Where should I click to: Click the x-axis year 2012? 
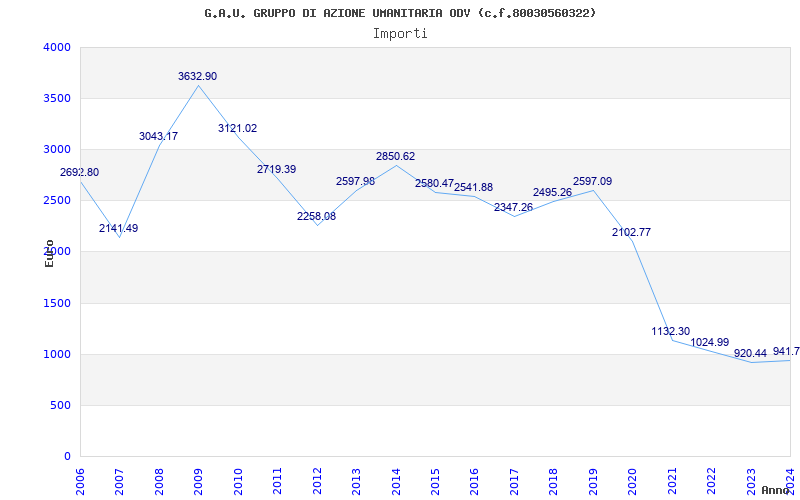tap(317, 481)
